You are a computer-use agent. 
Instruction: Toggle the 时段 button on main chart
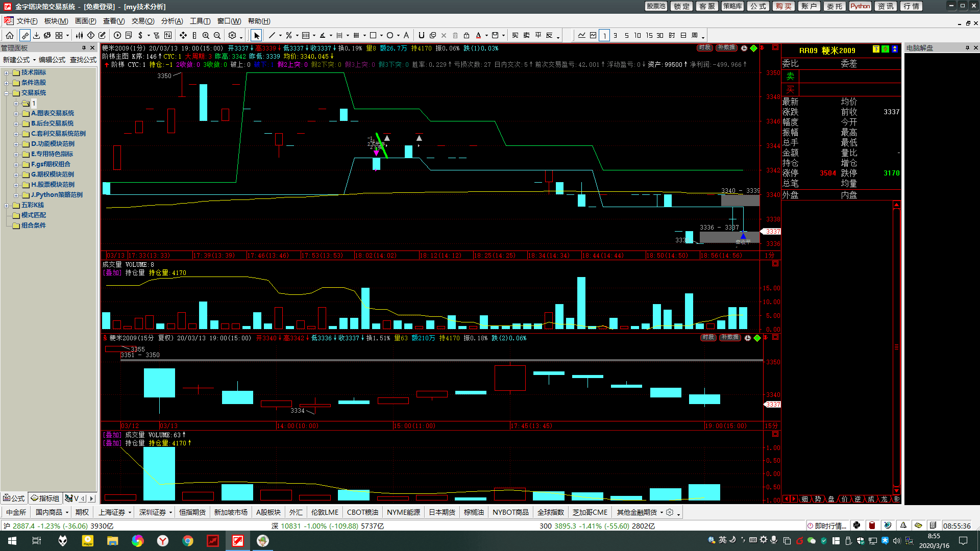704,47
